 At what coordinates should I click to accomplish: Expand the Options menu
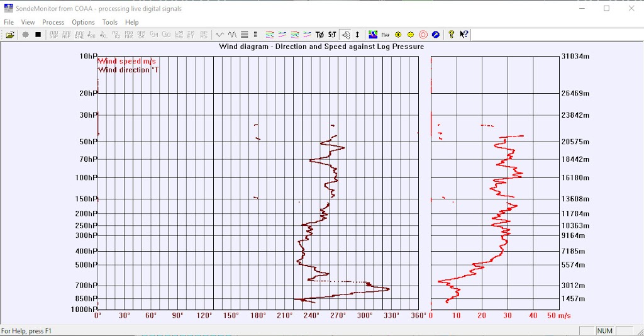pyautogui.click(x=83, y=22)
